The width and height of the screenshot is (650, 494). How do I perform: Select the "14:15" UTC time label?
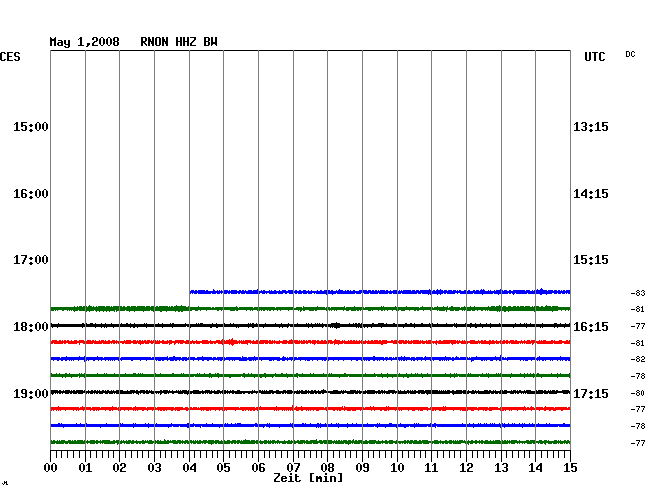pyautogui.click(x=591, y=194)
